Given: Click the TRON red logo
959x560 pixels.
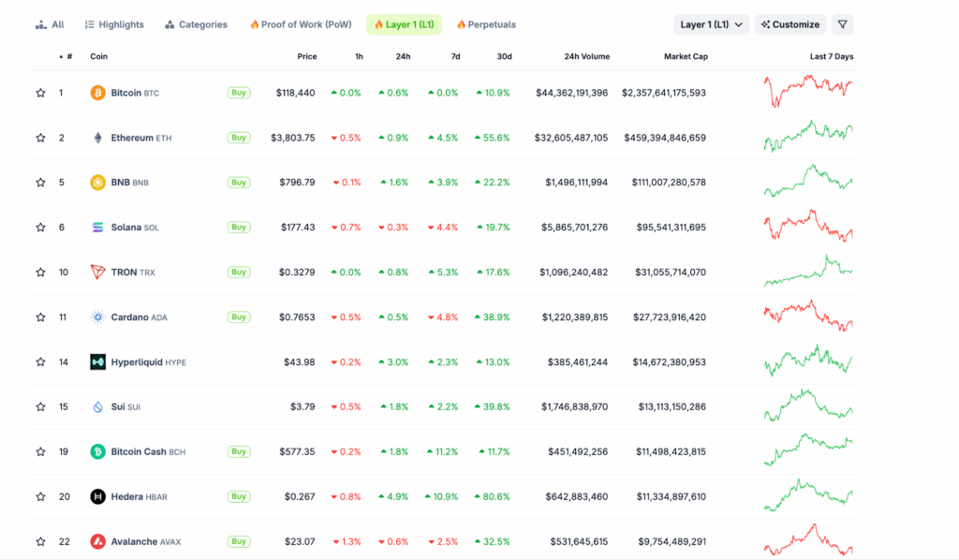Looking at the screenshot, I should click(97, 273).
